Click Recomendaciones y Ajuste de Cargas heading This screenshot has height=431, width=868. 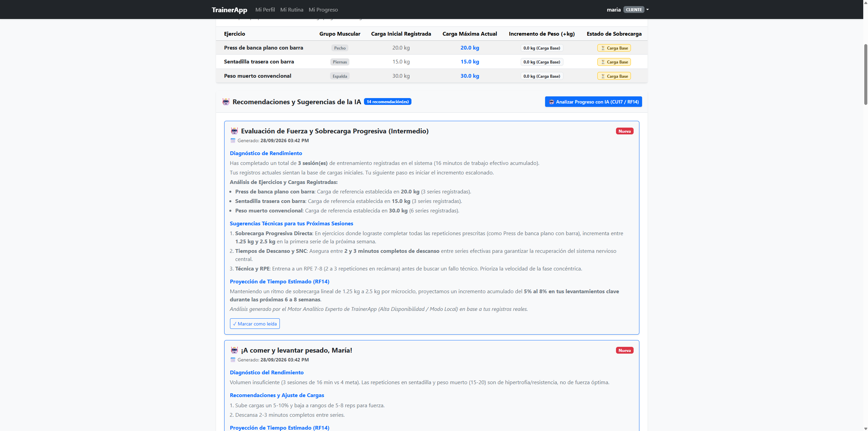[x=277, y=395]
